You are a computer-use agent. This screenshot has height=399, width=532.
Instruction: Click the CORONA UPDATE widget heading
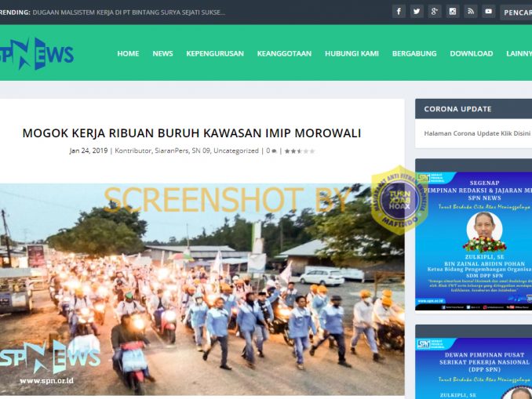point(457,109)
